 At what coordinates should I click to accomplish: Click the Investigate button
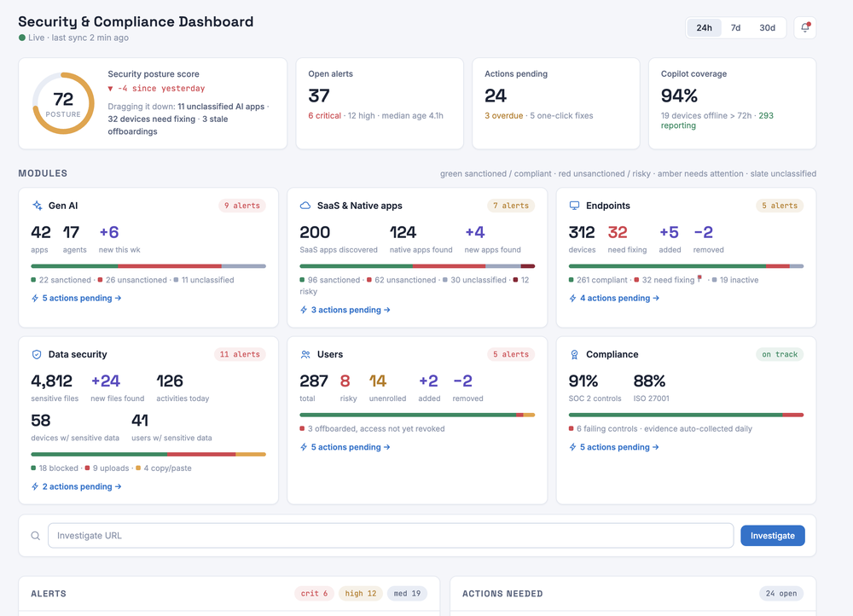pyautogui.click(x=773, y=536)
